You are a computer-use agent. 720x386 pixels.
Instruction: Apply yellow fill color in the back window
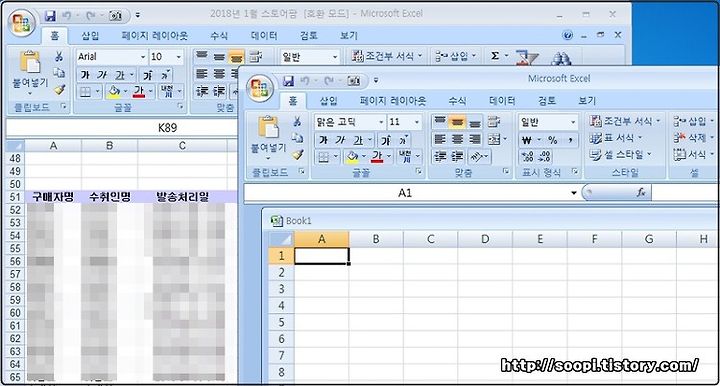pos(113,92)
